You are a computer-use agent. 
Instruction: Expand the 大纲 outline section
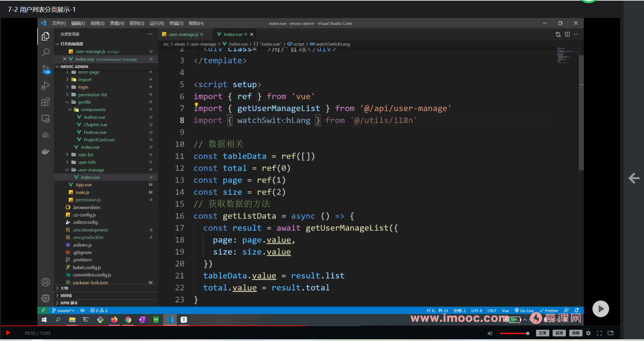pyautogui.click(x=64, y=288)
